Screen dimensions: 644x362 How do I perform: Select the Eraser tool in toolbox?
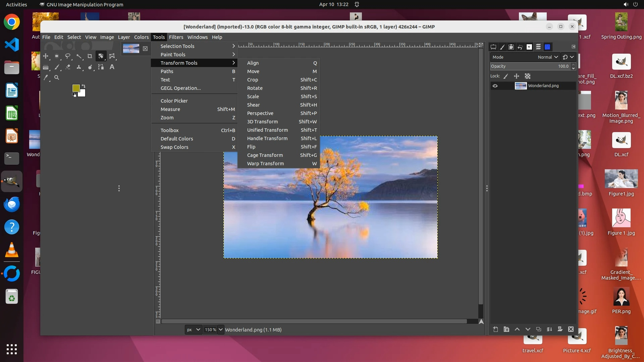coord(68,67)
